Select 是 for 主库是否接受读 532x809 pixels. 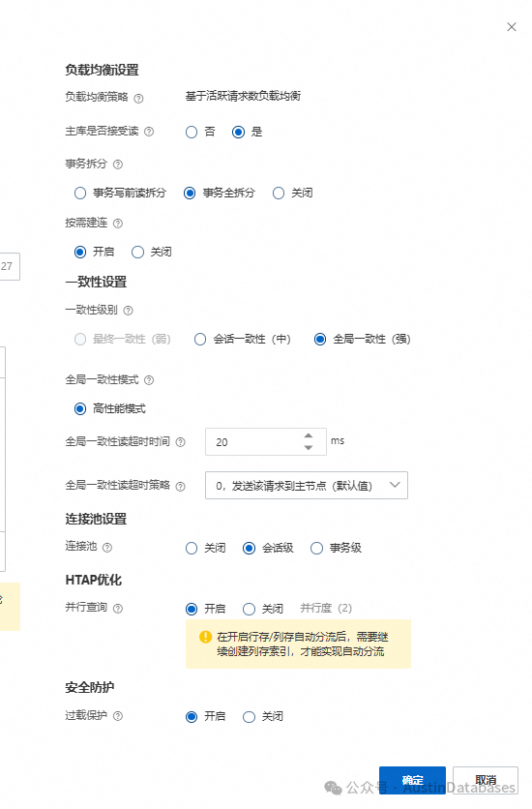coord(238,132)
